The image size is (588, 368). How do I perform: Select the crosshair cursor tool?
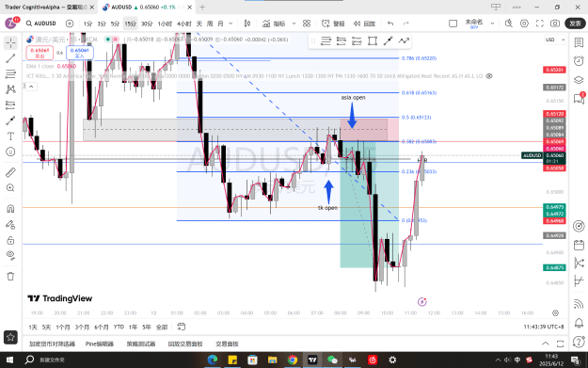click(10, 42)
